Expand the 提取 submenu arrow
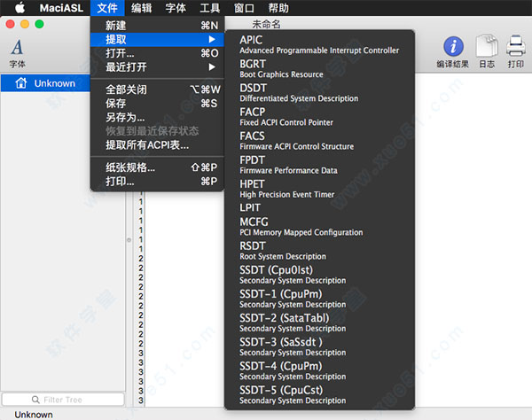This screenshot has width=532, height=420. click(x=212, y=39)
